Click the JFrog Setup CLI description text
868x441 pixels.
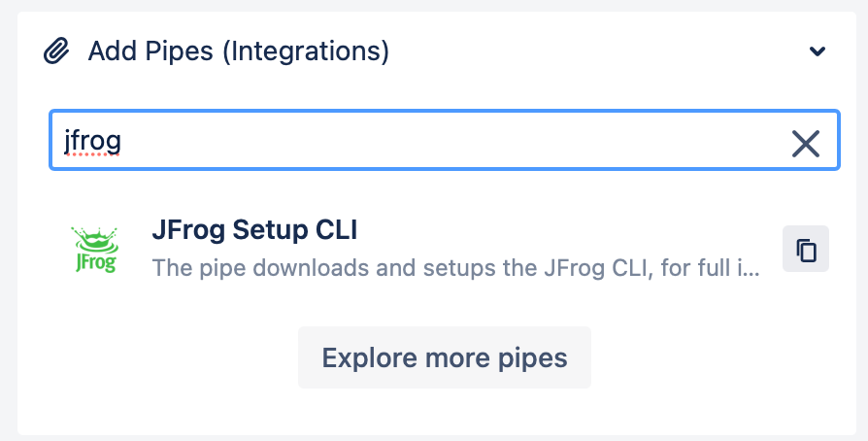tap(455, 268)
